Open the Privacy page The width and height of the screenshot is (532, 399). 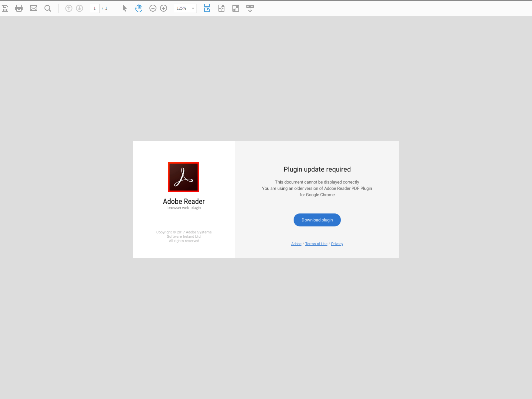(337, 244)
